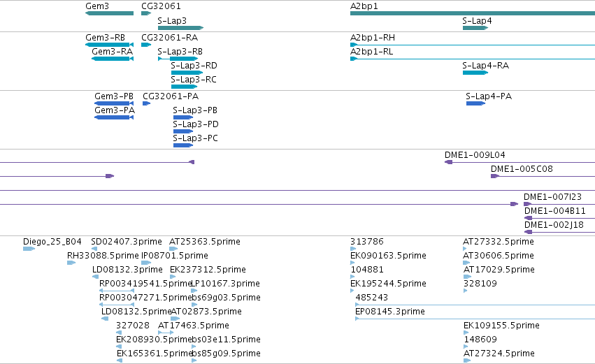Select the Gem3 gene arrow glyph
The height and width of the screenshot is (364, 595).
tap(109, 13)
